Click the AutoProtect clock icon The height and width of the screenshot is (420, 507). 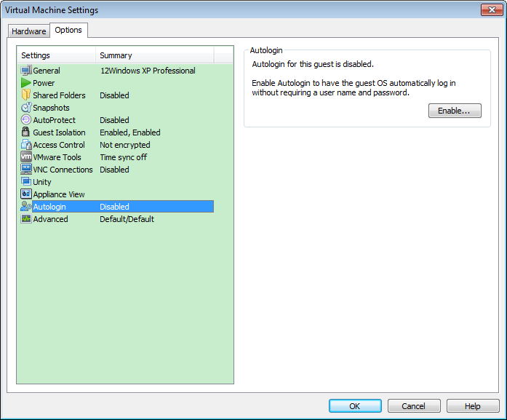coord(26,119)
